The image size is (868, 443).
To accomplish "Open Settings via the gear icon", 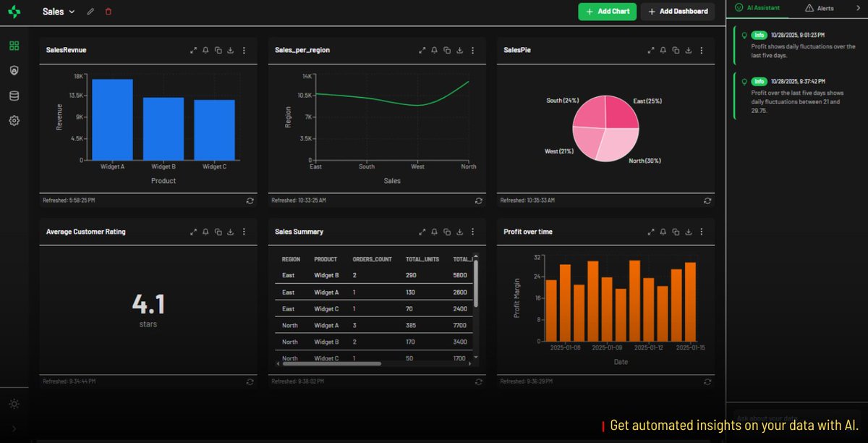I will (14, 120).
